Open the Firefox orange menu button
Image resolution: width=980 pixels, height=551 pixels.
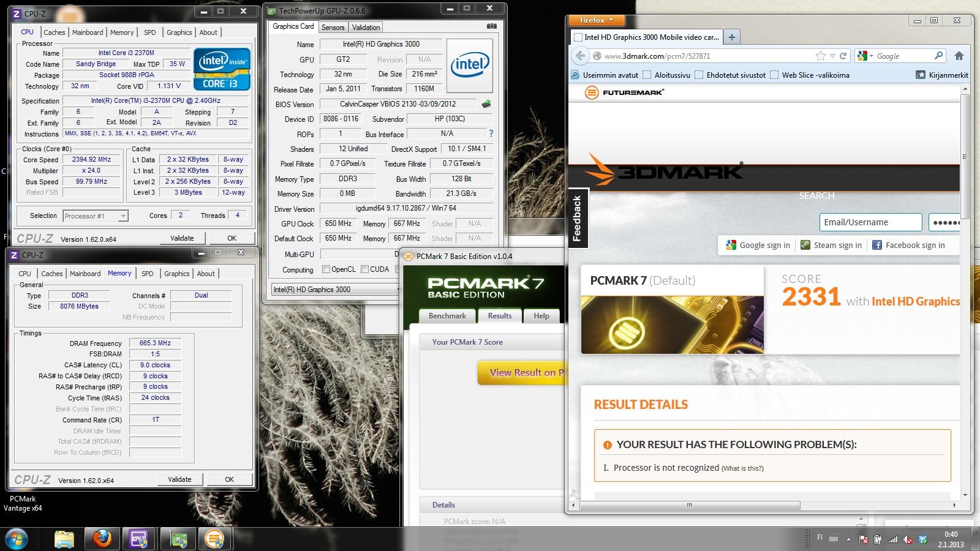[597, 20]
